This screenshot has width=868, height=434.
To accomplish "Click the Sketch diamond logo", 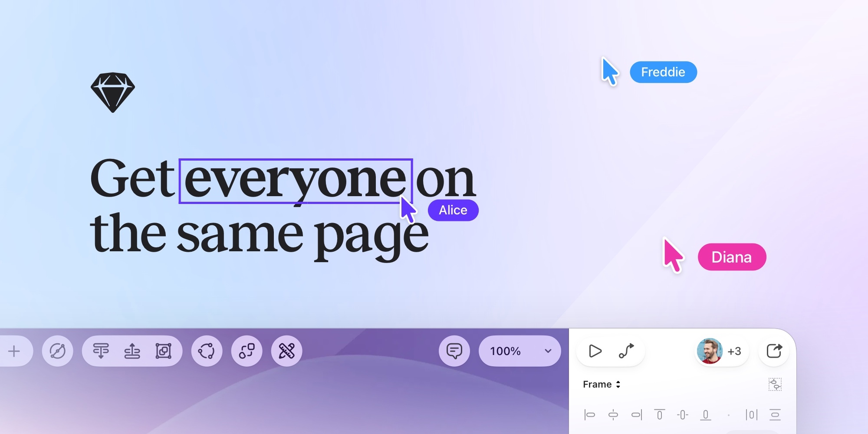I will 113,92.
